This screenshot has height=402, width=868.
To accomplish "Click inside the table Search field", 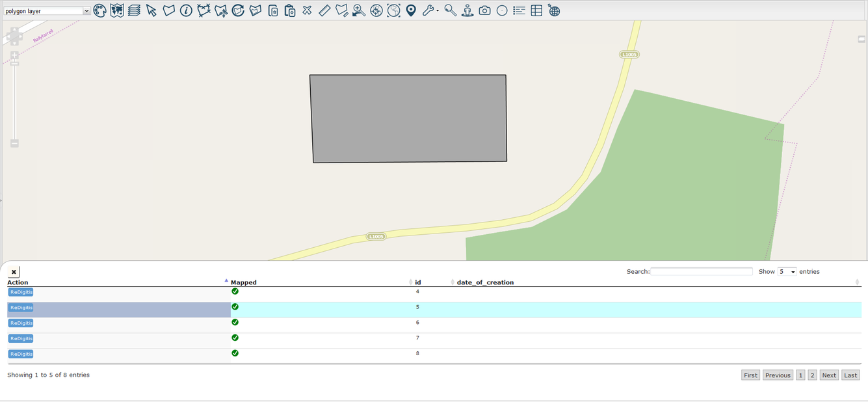I will point(702,271).
